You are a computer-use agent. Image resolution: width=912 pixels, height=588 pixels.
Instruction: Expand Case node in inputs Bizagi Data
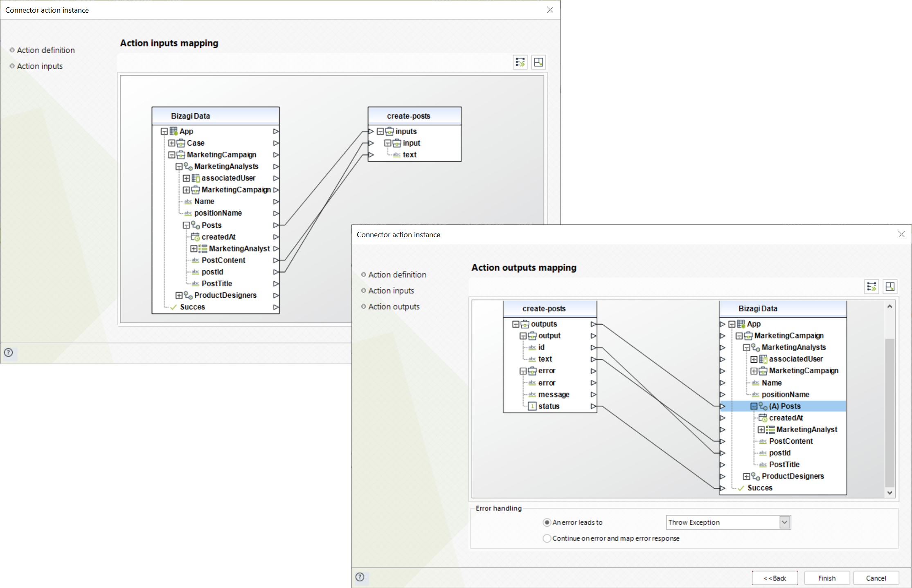[172, 143]
